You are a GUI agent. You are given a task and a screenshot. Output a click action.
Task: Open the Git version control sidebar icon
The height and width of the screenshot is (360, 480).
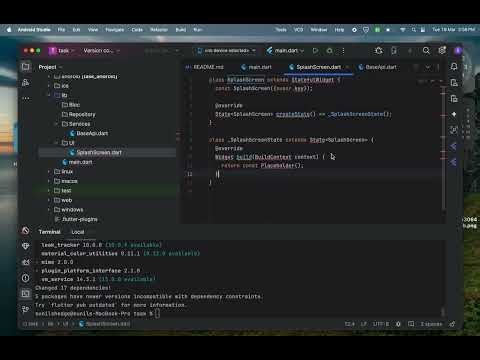point(26,309)
